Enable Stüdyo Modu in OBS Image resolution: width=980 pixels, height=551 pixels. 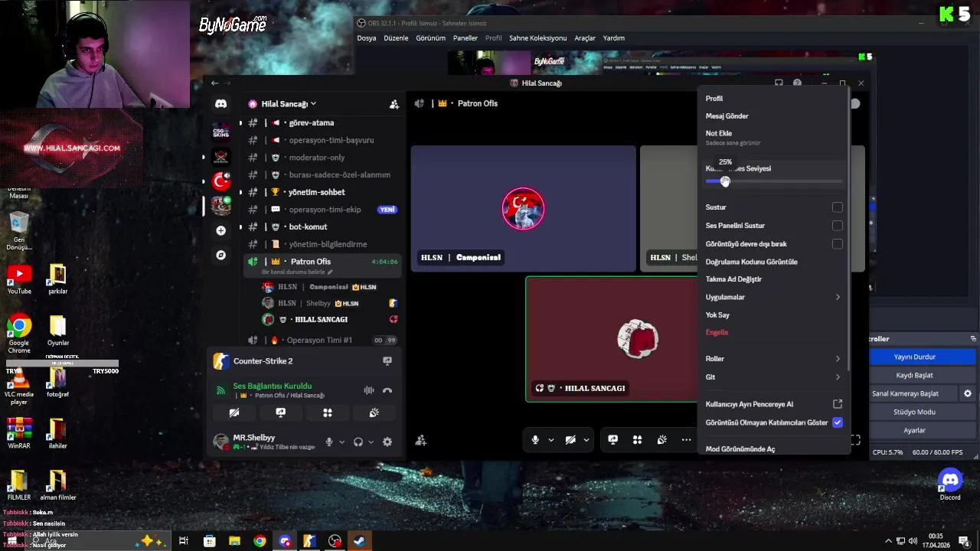pos(914,412)
